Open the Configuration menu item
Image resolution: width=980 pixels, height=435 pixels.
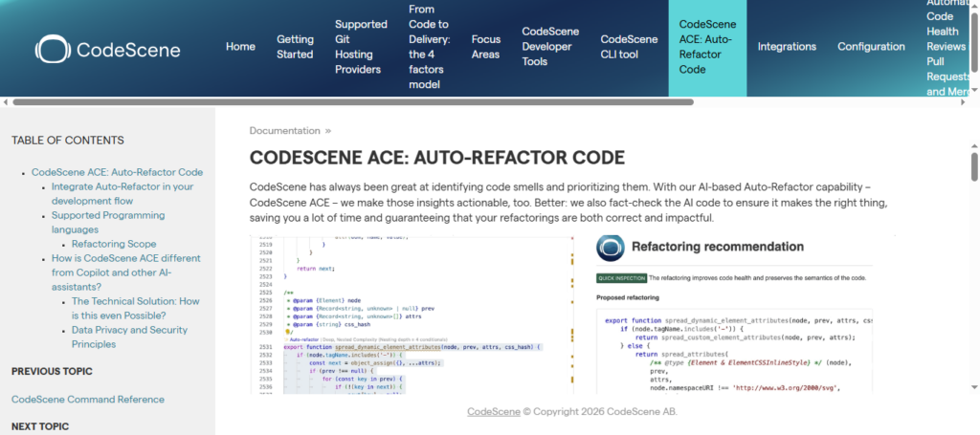871,47
